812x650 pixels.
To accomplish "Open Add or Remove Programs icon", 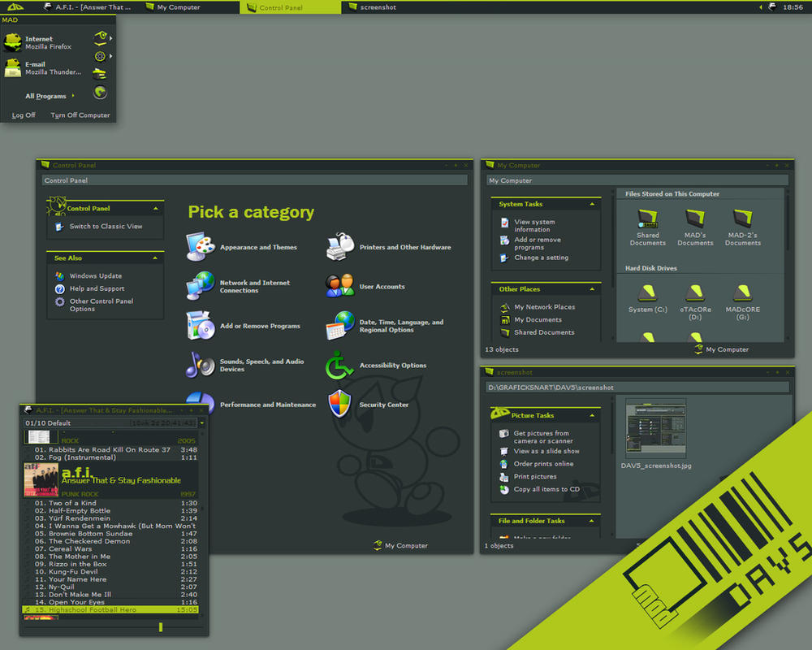I will [x=201, y=326].
